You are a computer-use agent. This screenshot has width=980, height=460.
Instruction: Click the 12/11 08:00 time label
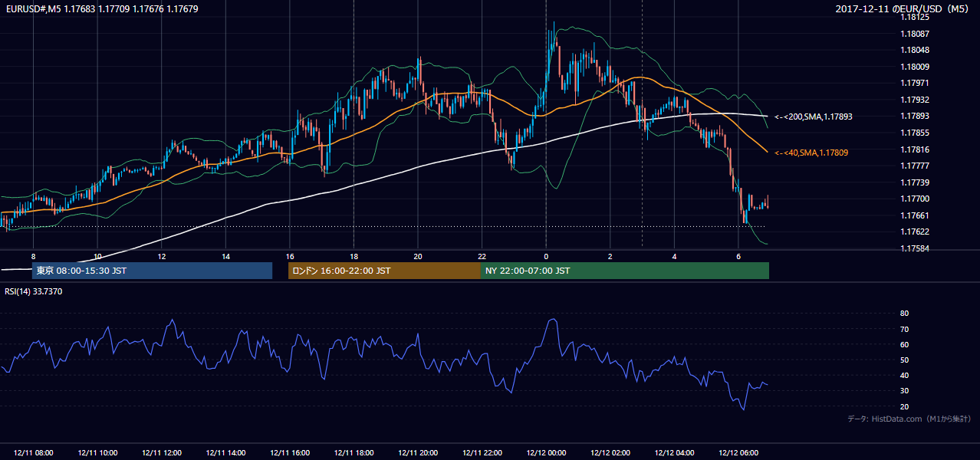[33, 453]
